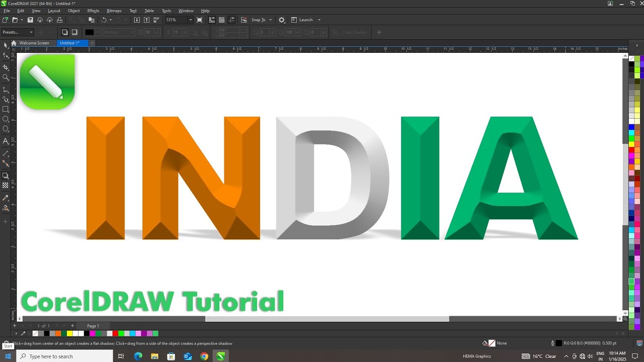Select the Polygon tool

[x=6, y=129]
